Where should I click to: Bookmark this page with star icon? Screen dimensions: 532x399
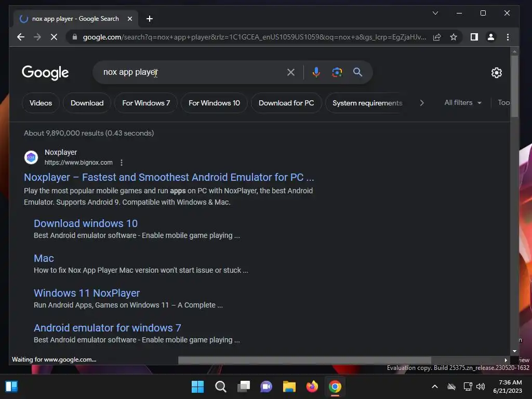[x=454, y=37]
